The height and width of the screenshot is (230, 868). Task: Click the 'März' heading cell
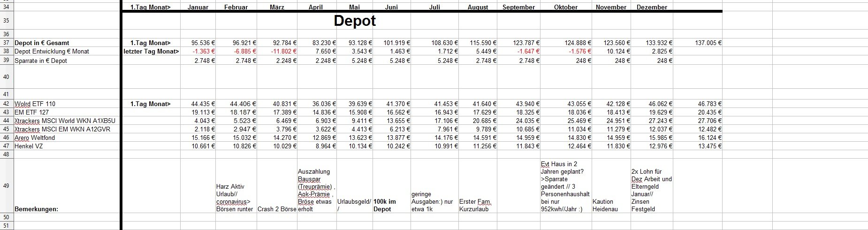[x=277, y=7]
